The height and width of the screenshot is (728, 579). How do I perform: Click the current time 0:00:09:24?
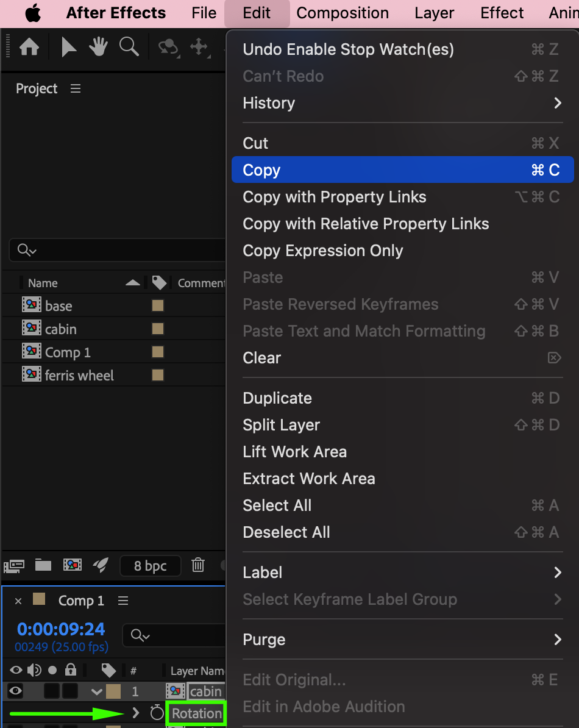[x=61, y=629]
